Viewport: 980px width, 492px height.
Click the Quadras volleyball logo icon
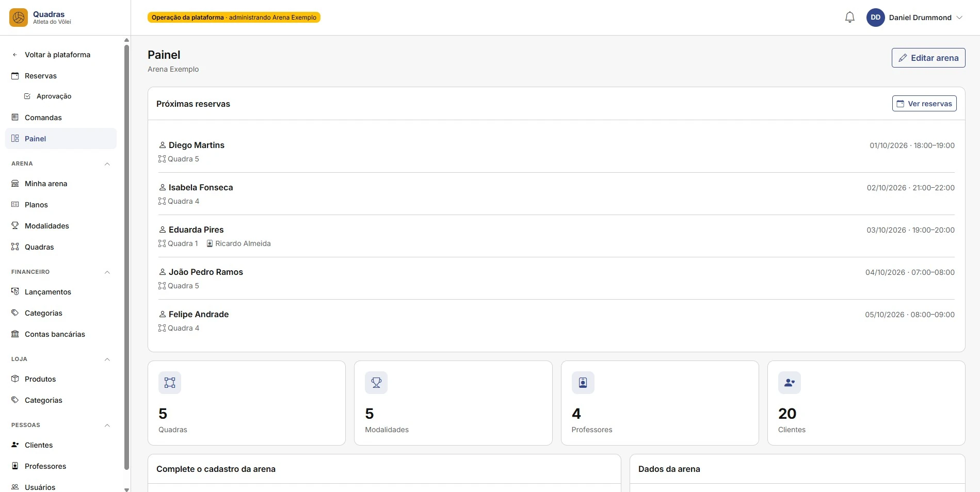click(19, 18)
